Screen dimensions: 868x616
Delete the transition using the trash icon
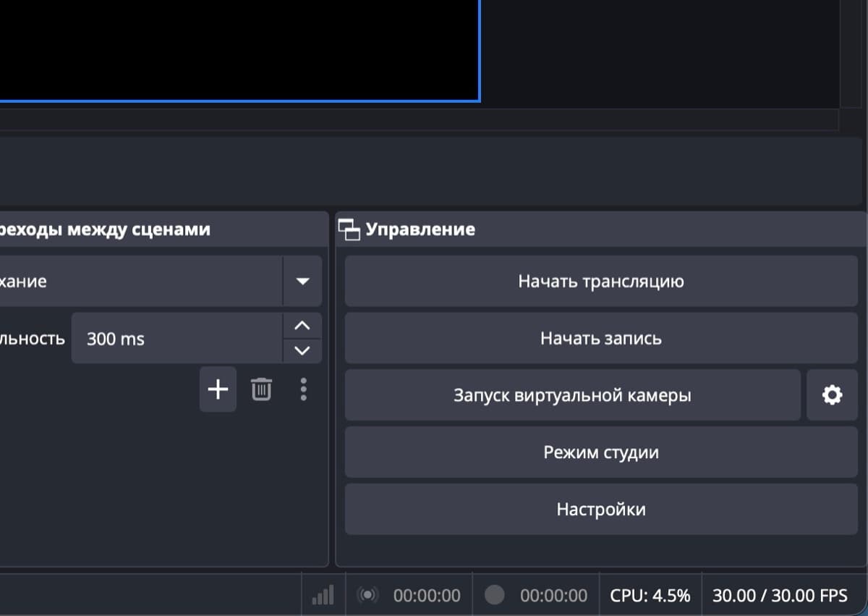pos(261,389)
